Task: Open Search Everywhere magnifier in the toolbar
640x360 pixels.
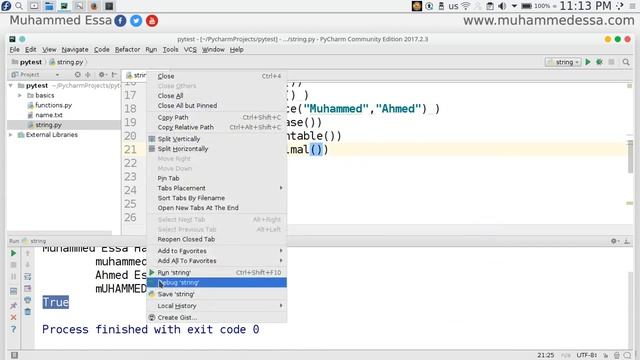Action: (626, 62)
